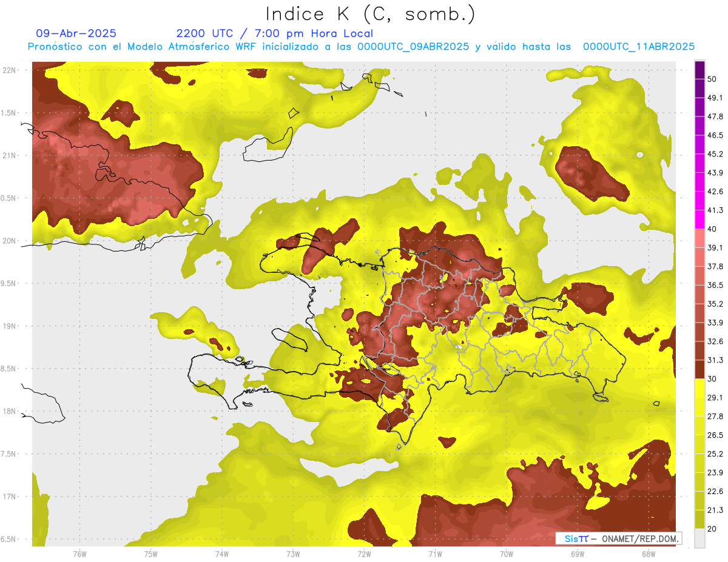Select the latitude tick "17N"
The width and height of the screenshot is (728, 562).
click(10, 497)
